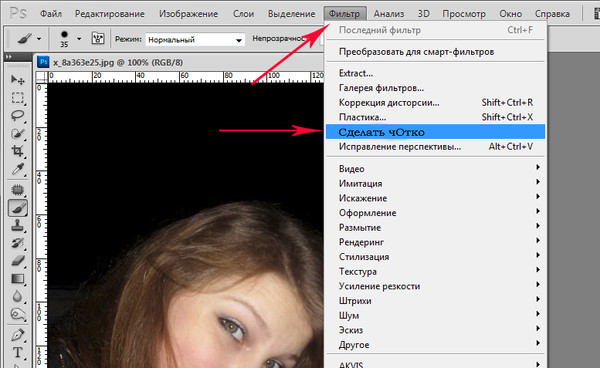Open the Окно menu
This screenshot has width=600, height=368.
click(x=510, y=14)
